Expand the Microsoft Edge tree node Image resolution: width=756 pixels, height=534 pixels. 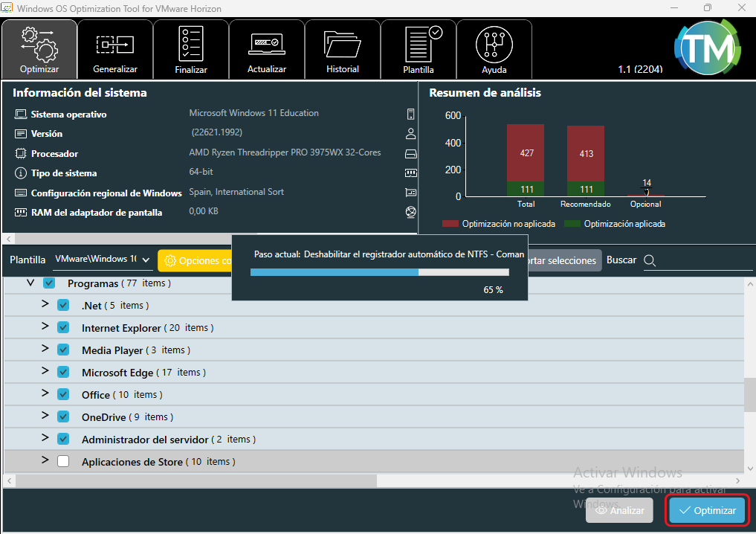[45, 371]
